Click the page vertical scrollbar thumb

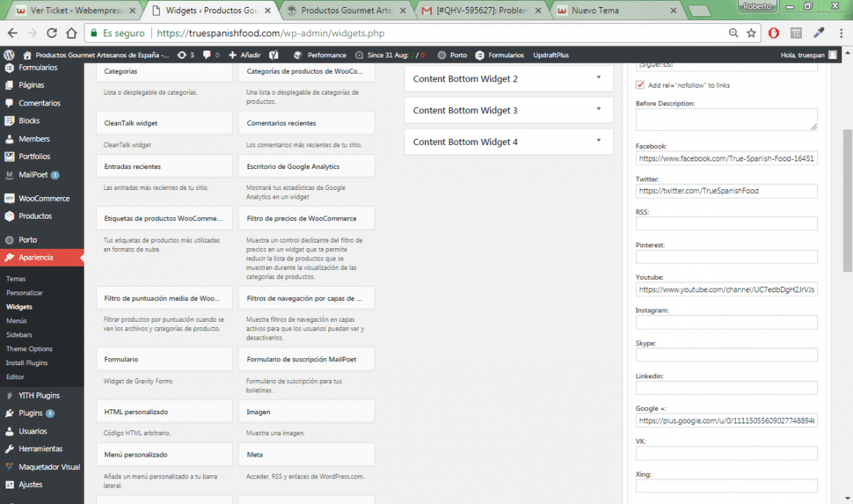tap(848, 200)
